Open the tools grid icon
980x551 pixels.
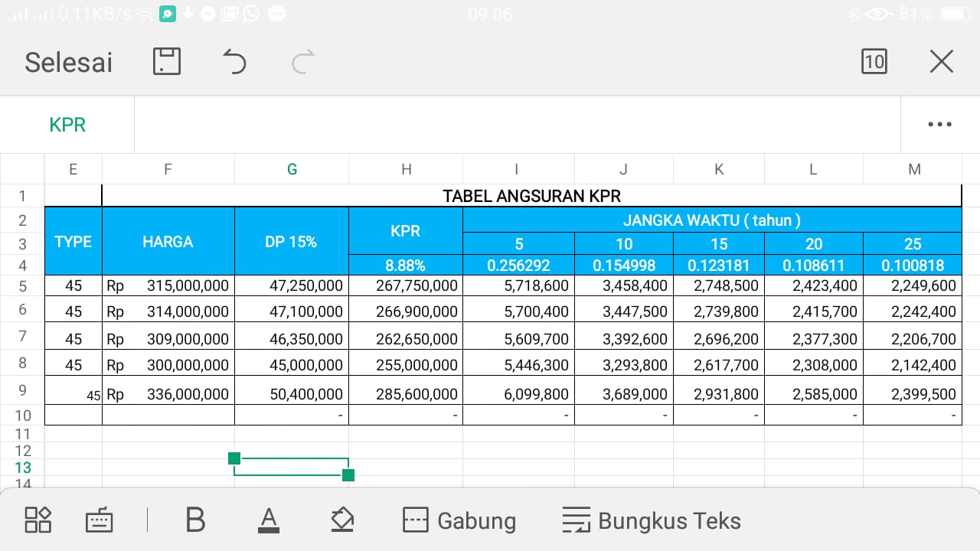[38, 520]
